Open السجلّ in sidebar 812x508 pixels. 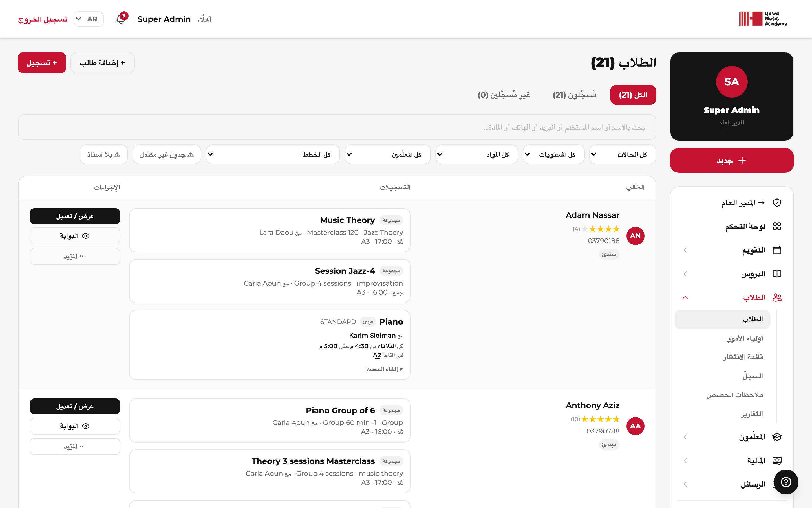pos(753,376)
